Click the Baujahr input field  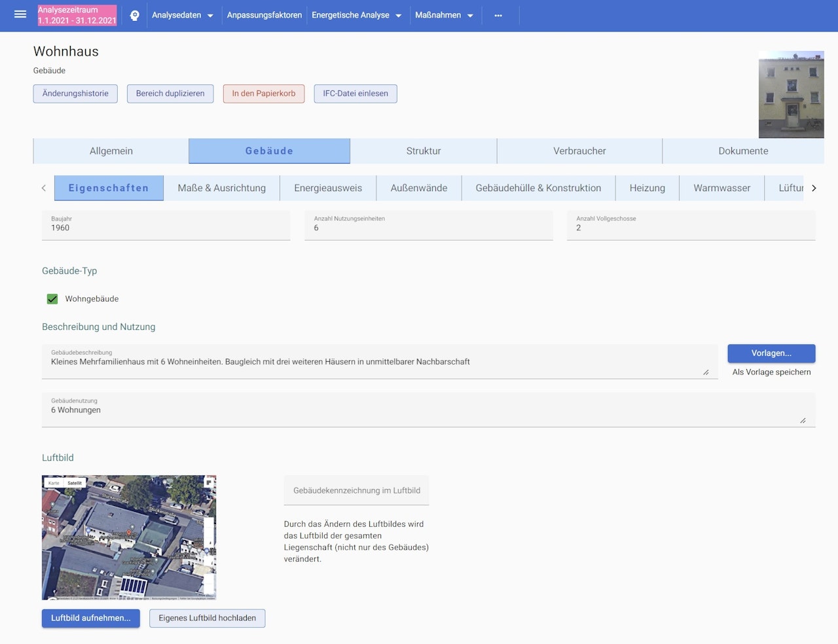[166, 228]
